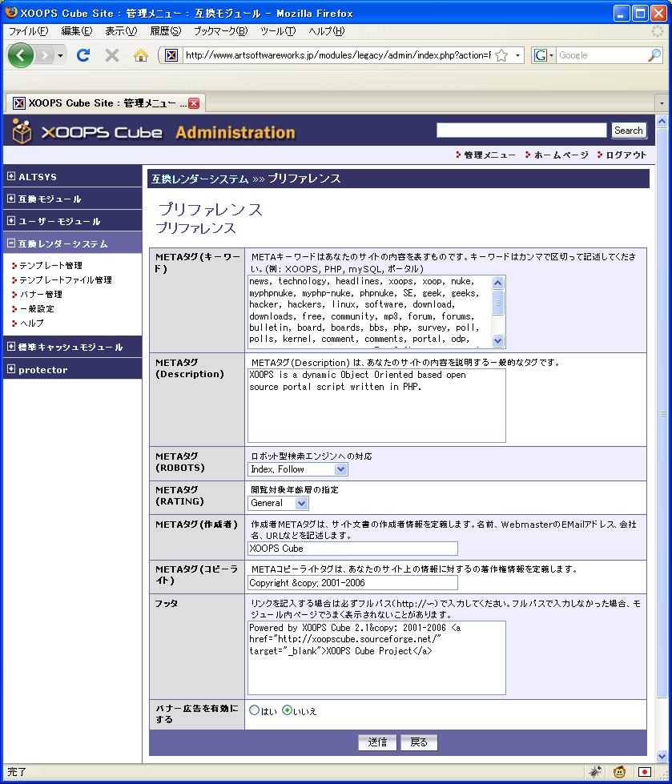Open the ブックマーク menu
Image resolution: width=672 pixels, height=784 pixels.
pos(220,31)
